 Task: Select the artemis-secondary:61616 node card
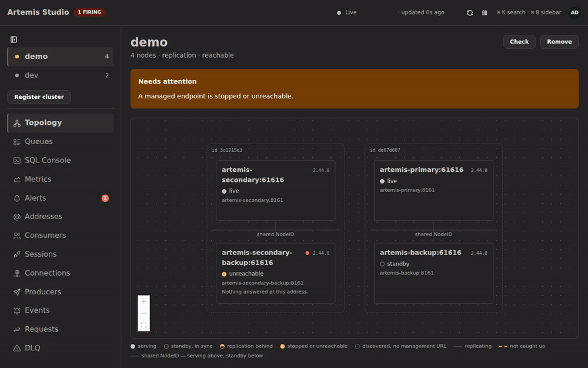click(275, 190)
